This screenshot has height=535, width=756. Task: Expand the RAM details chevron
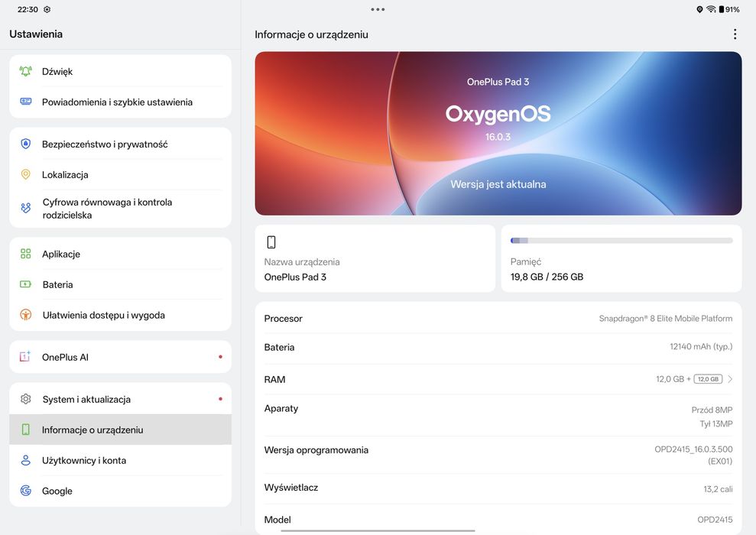(x=730, y=379)
